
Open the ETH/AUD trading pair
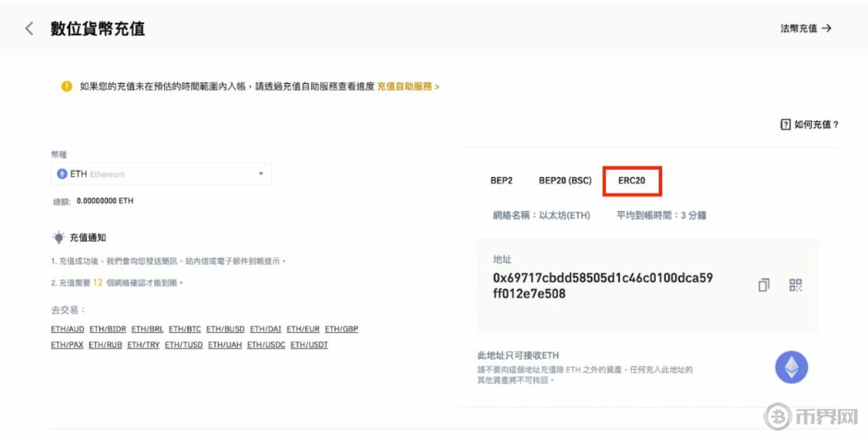[67, 329]
